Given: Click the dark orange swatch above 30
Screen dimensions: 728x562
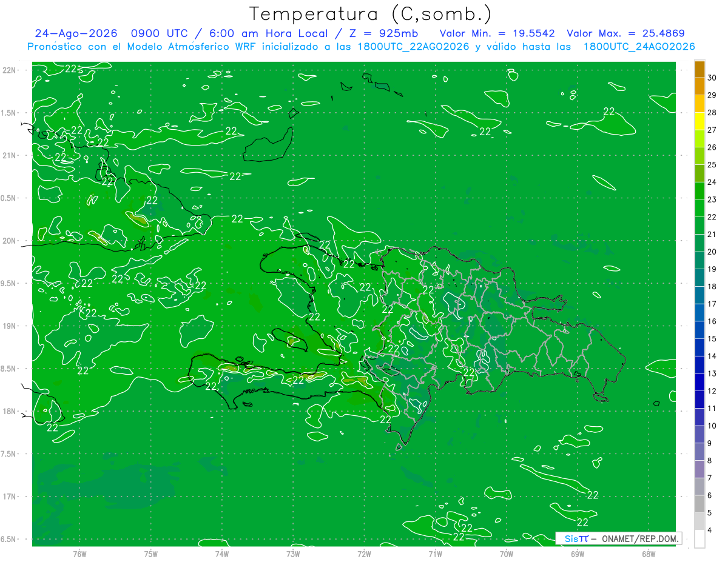Looking at the screenshot, I should tap(699, 69).
